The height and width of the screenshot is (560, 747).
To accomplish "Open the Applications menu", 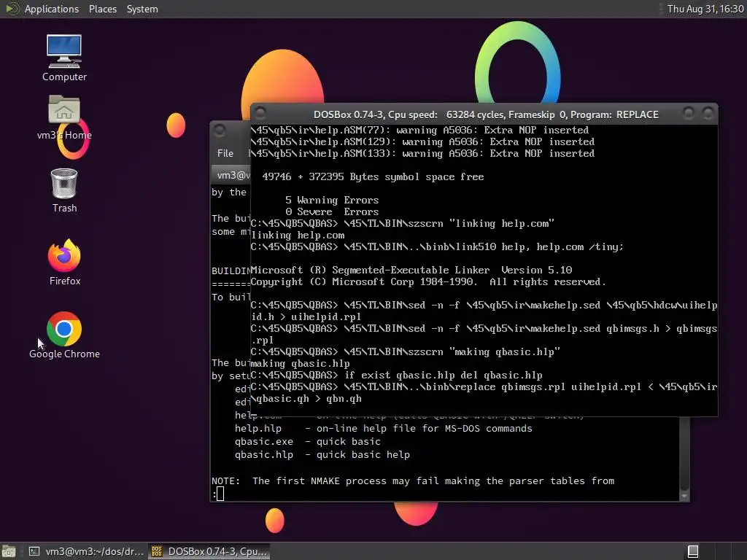I will pyautogui.click(x=52, y=9).
